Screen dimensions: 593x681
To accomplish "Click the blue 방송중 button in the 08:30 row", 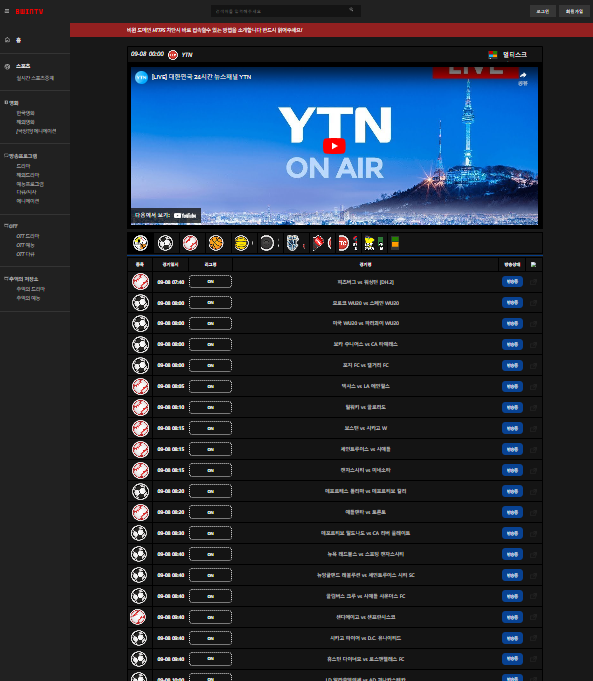I will pos(512,533).
